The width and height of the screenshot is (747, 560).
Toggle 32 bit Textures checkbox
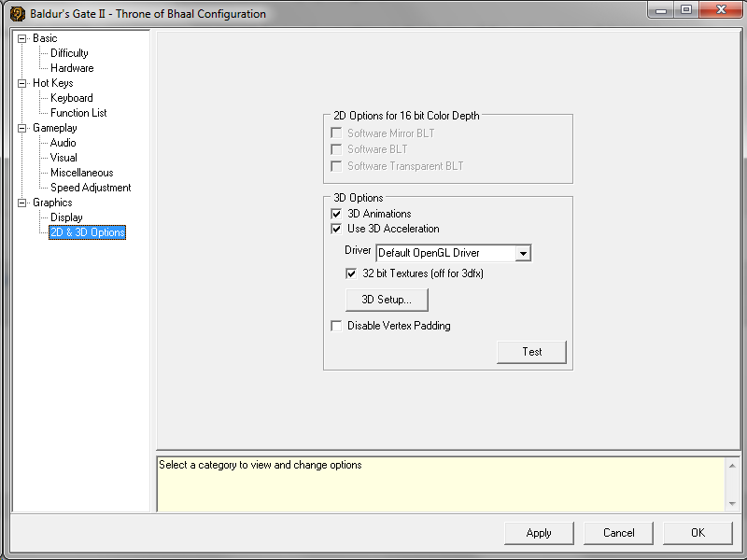(x=351, y=273)
